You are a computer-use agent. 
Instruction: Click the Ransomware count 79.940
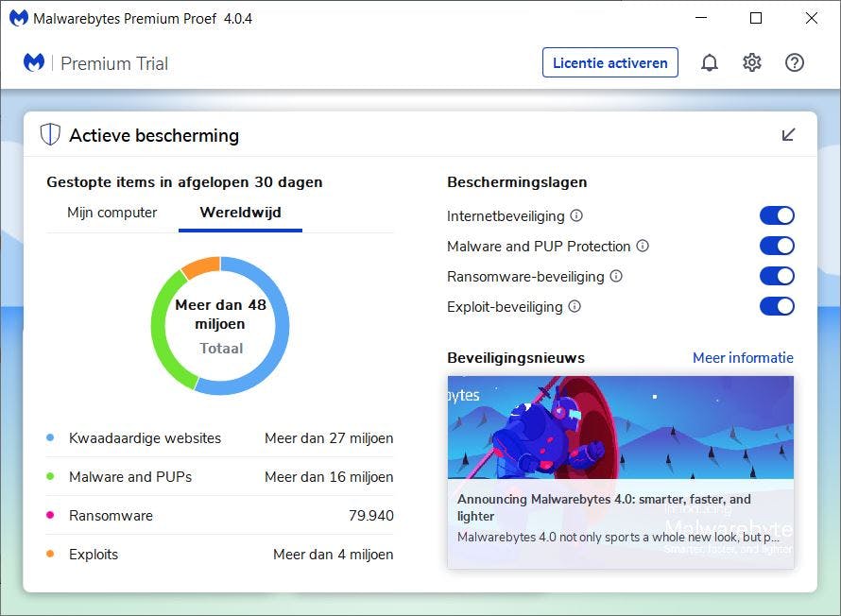[371, 515]
